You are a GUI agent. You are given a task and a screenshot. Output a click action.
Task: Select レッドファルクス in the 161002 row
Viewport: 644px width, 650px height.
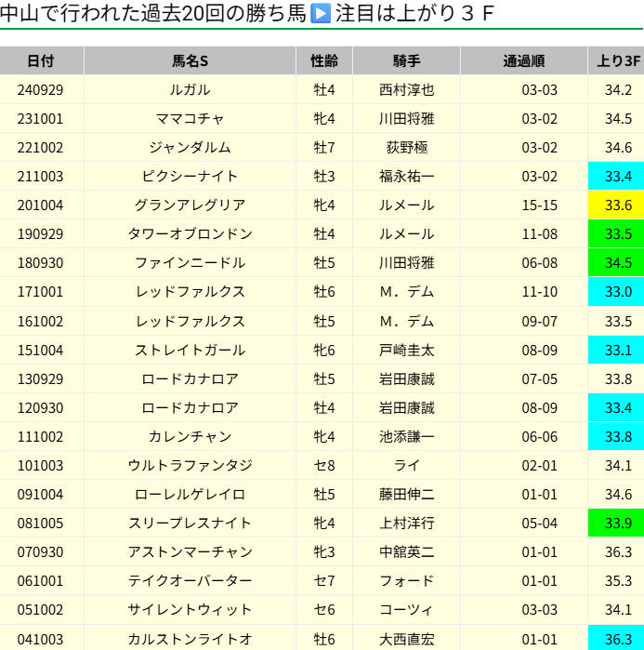click(190, 321)
